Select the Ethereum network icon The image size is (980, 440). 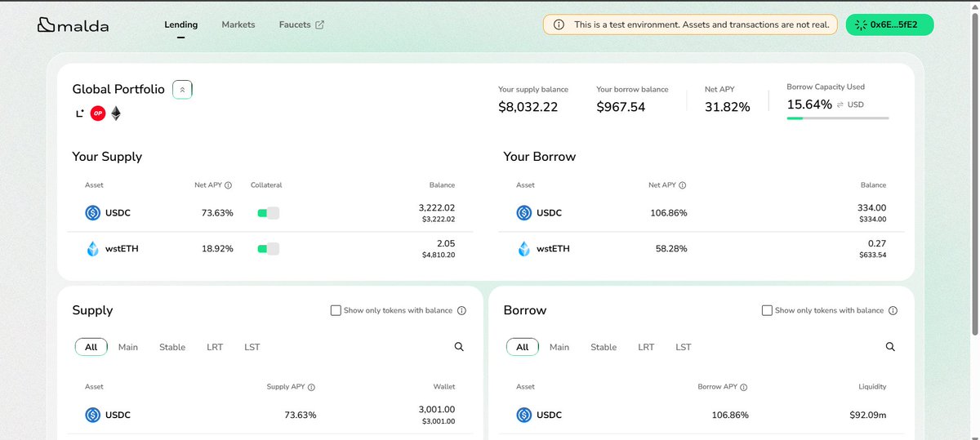(x=116, y=113)
